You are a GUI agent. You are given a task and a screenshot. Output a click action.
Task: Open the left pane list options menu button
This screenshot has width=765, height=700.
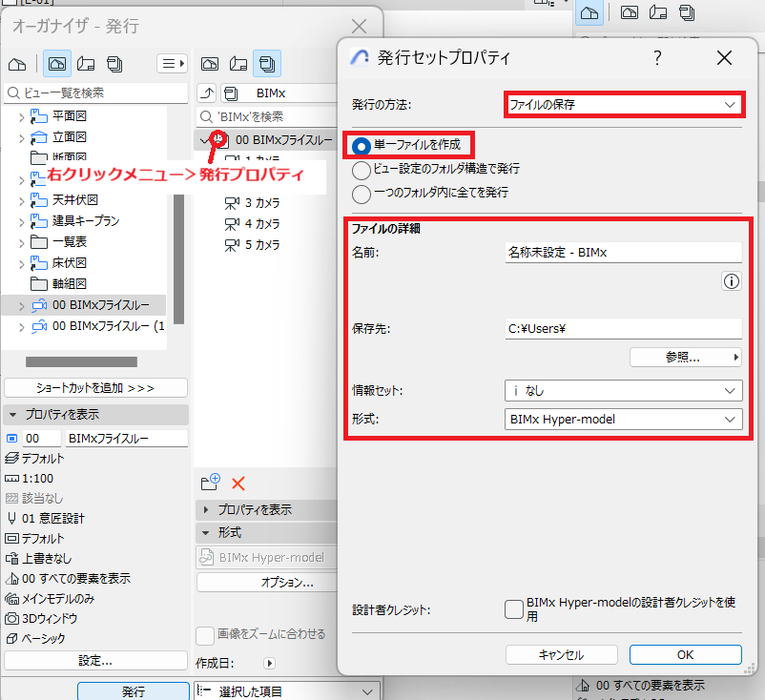(x=173, y=63)
